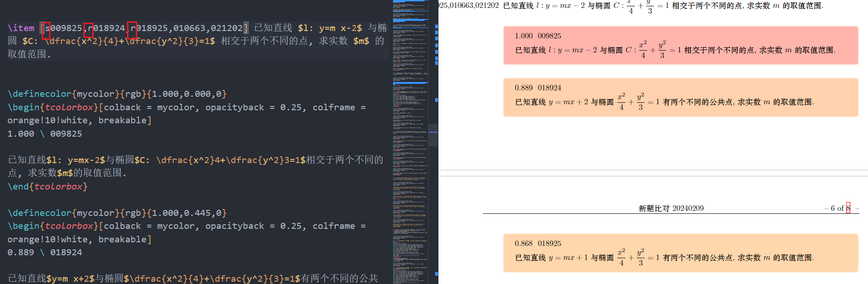Click the orange box for problem 018925
868x284 pixels.
[680, 252]
